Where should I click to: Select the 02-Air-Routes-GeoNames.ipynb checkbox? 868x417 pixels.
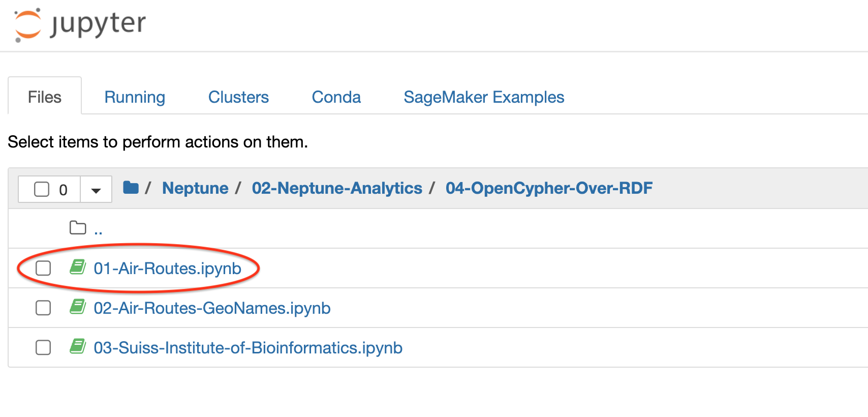(43, 308)
